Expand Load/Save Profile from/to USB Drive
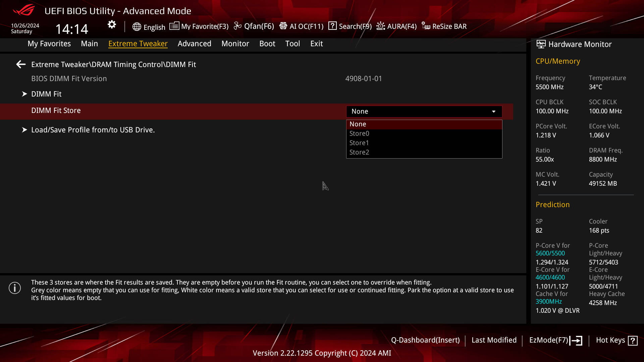644x362 pixels. (93, 130)
